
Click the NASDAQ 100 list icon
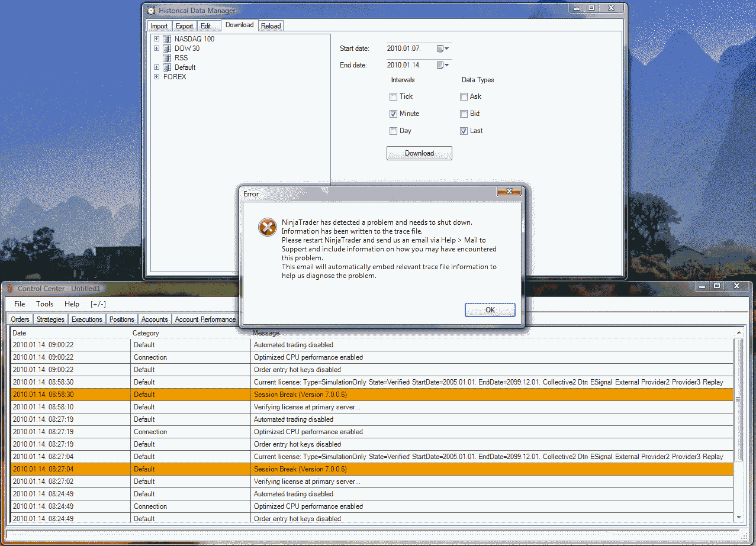click(x=167, y=39)
